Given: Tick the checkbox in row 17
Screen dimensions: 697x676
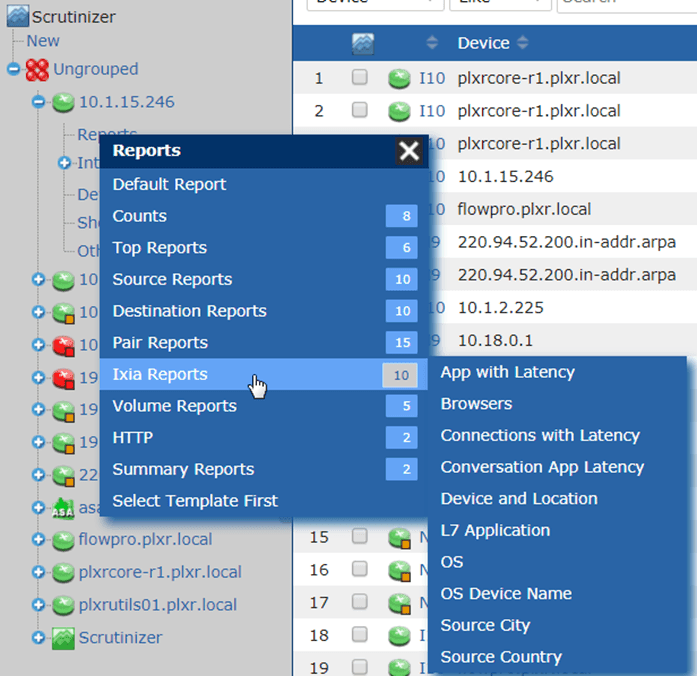Looking at the screenshot, I should click(x=360, y=602).
